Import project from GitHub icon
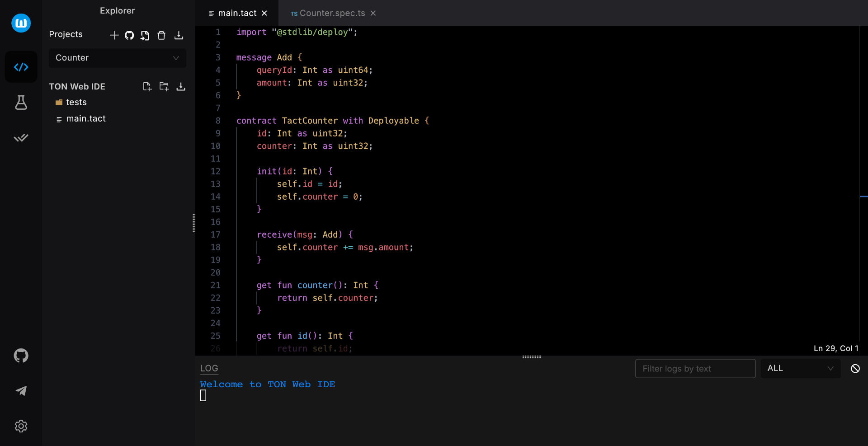 (129, 35)
